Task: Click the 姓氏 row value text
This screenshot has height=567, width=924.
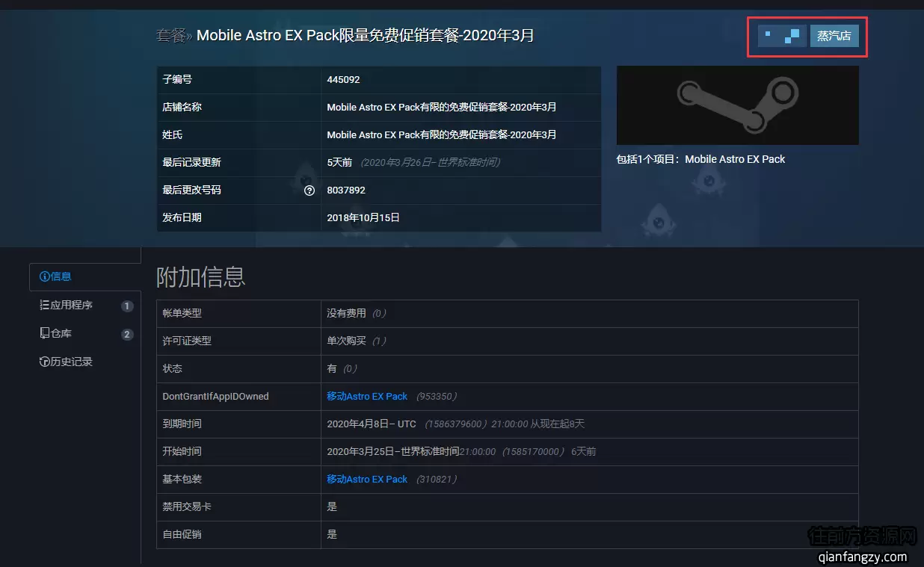Action: coord(442,134)
